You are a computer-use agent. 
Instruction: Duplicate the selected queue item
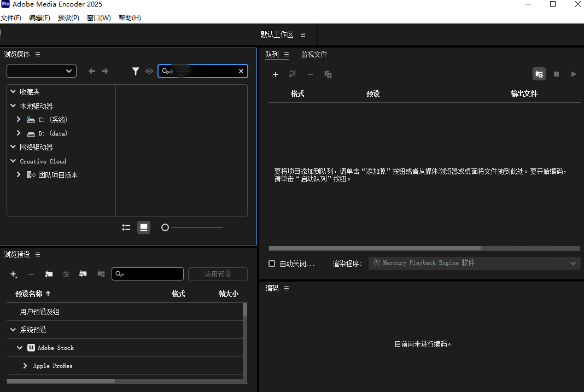tap(328, 74)
